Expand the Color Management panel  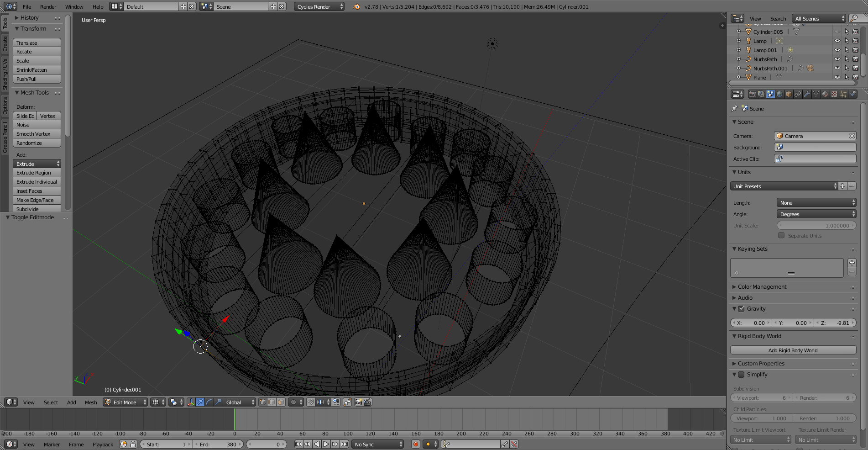click(762, 286)
